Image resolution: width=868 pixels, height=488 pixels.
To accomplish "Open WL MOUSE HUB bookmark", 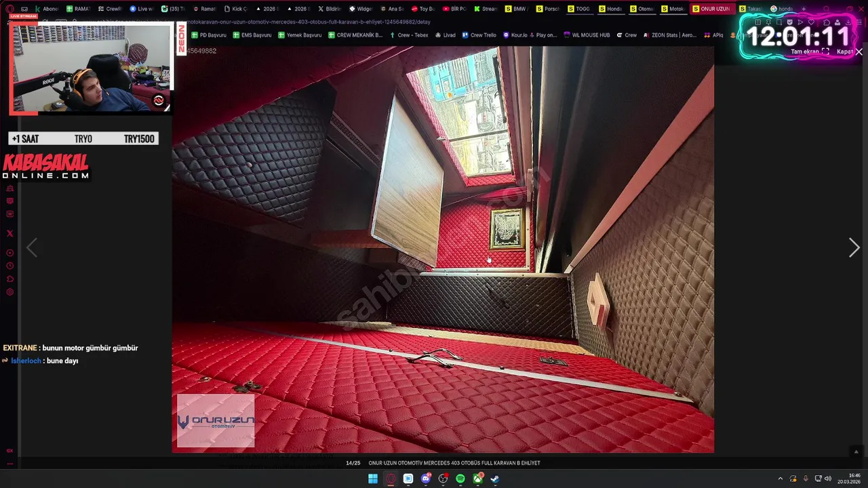I will [x=587, y=35].
